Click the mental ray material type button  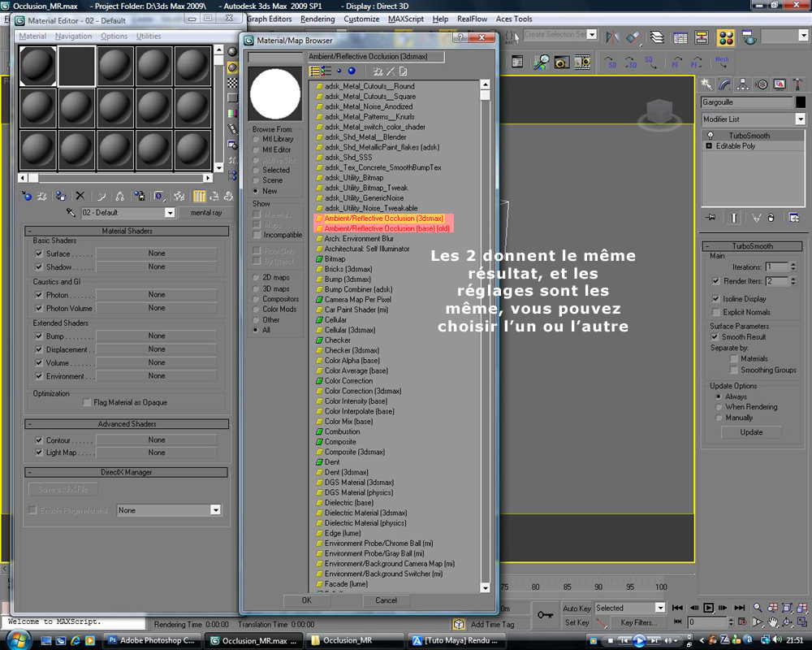[205, 213]
